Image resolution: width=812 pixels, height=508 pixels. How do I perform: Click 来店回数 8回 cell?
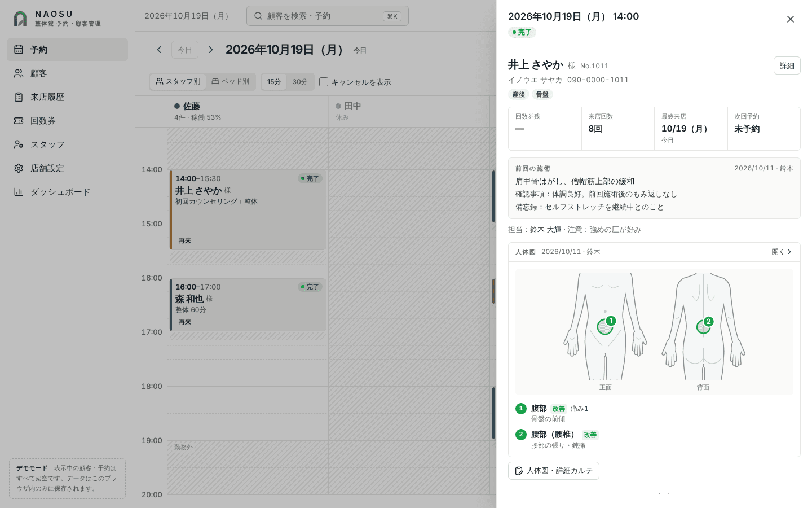(618, 129)
